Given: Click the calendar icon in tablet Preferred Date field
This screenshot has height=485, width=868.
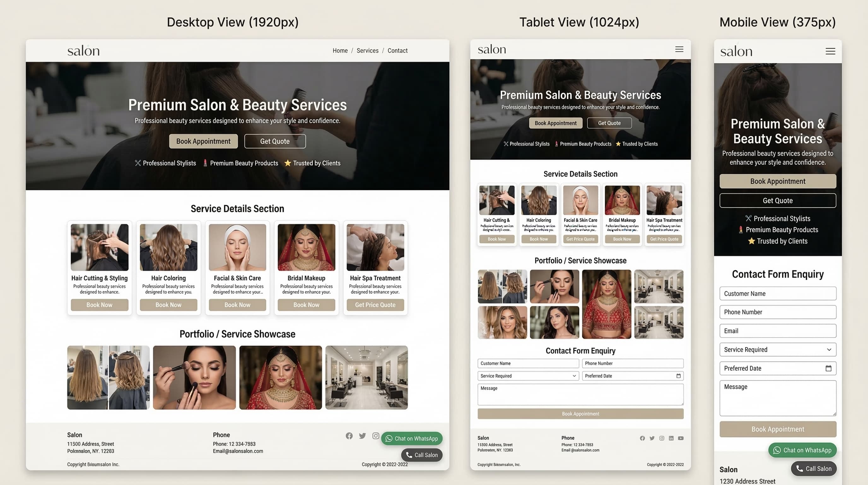Looking at the screenshot, I should coord(679,376).
